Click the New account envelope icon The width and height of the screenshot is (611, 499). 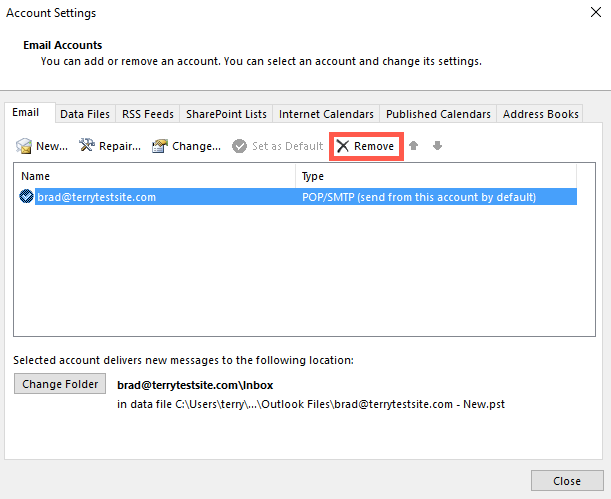(x=24, y=146)
